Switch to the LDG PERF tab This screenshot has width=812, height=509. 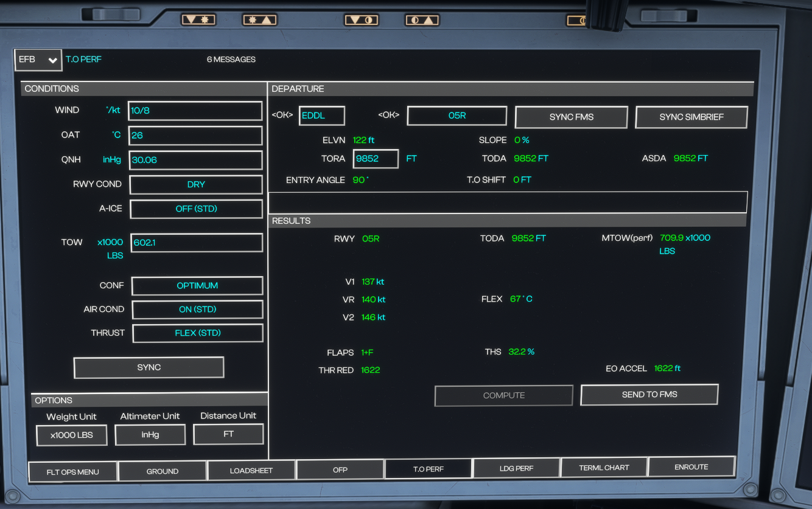coord(516,468)
